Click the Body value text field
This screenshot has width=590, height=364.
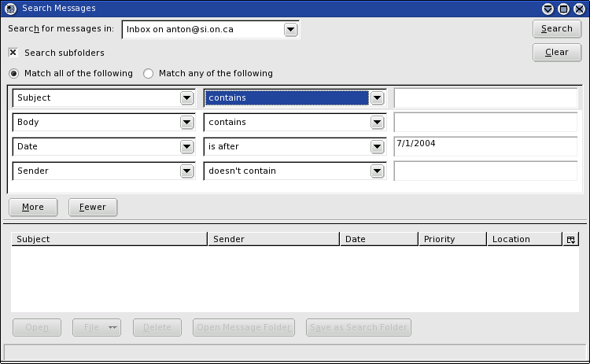[485, 122]
